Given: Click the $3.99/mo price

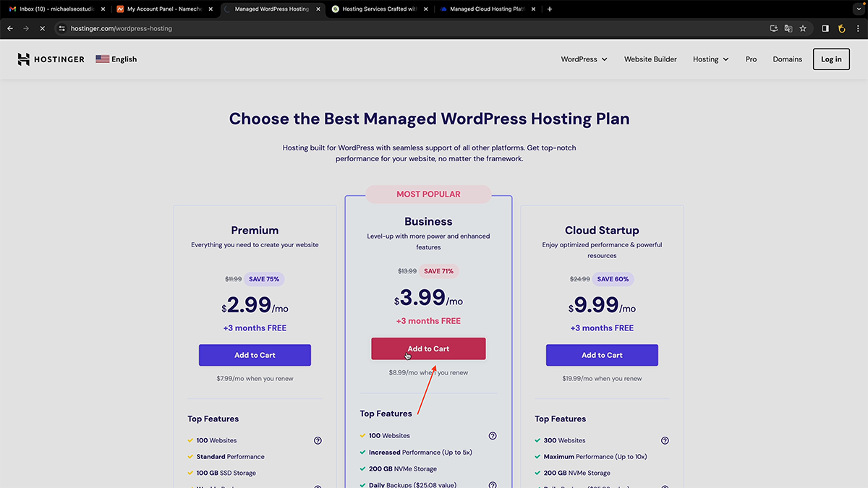Looking at the screenshot, I should 428,298.
